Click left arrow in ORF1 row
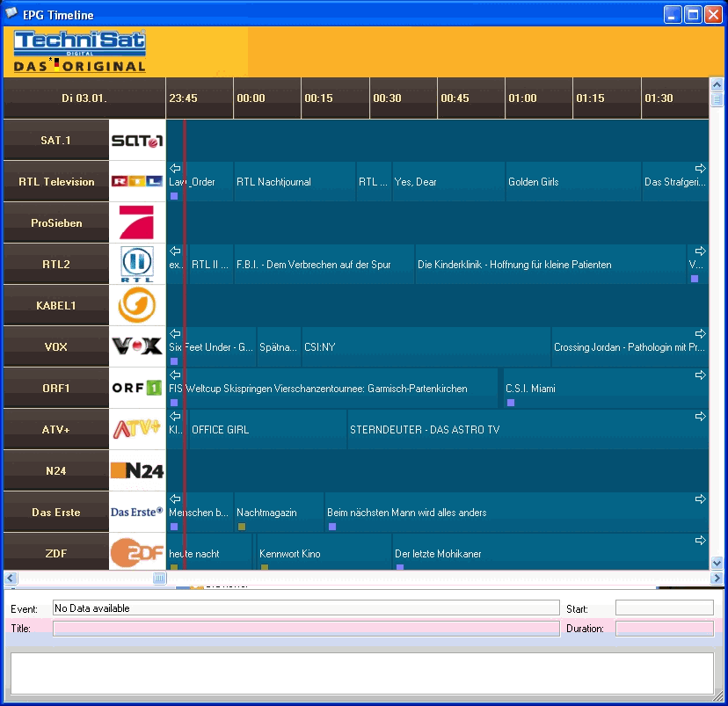Screen dimensions: 728x706 point(175,375)
